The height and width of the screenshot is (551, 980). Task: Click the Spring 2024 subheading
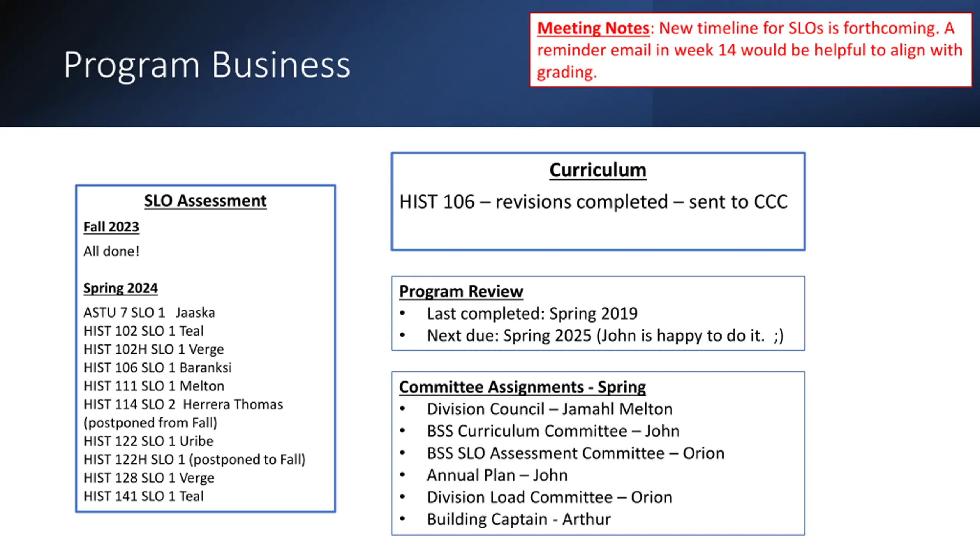[120, 288]
